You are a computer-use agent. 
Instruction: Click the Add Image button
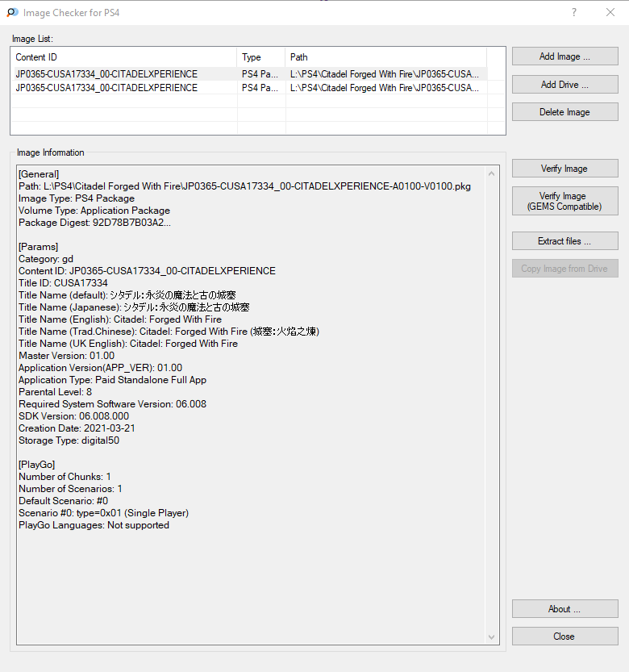tap(564, 56)
